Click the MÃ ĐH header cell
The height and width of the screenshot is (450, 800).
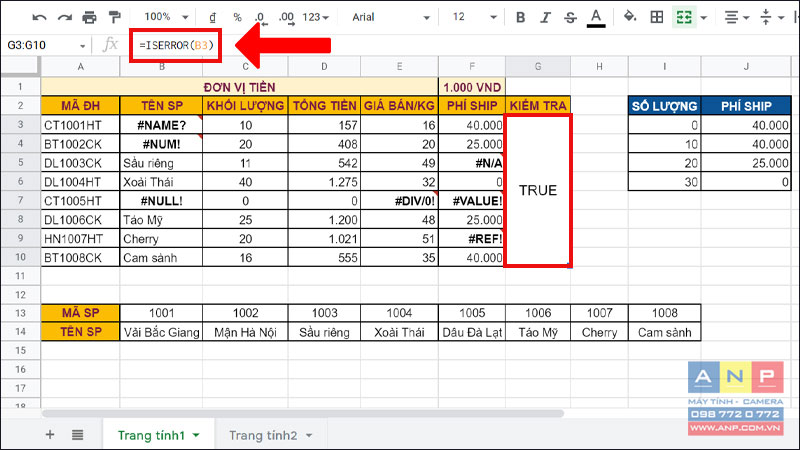click(x=80, y=106)
